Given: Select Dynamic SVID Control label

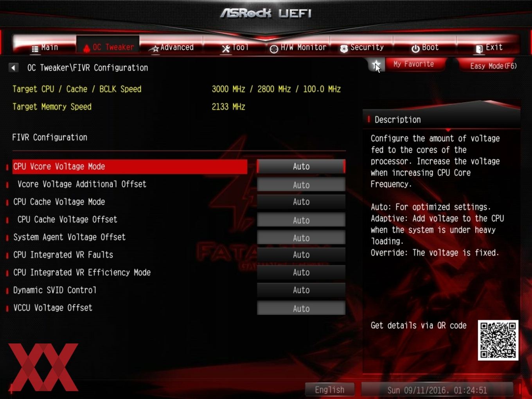Looking at the screenshot, I should 55,290.
